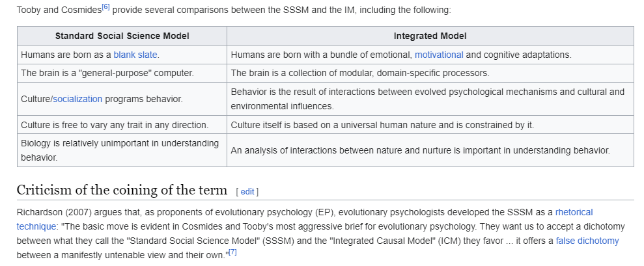Follow the motivational link
This screenshot has width=644, height=266.
(x=439, y=55)
